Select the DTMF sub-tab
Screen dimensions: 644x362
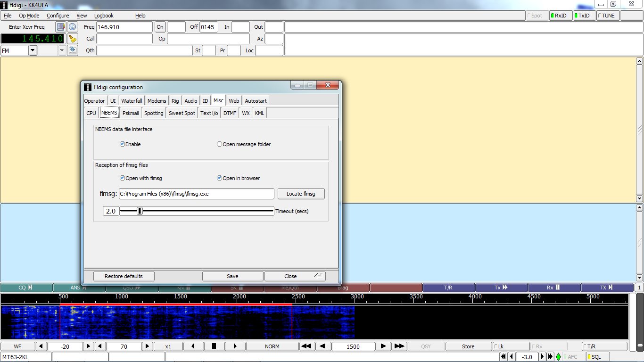click(x=230, y=113)
